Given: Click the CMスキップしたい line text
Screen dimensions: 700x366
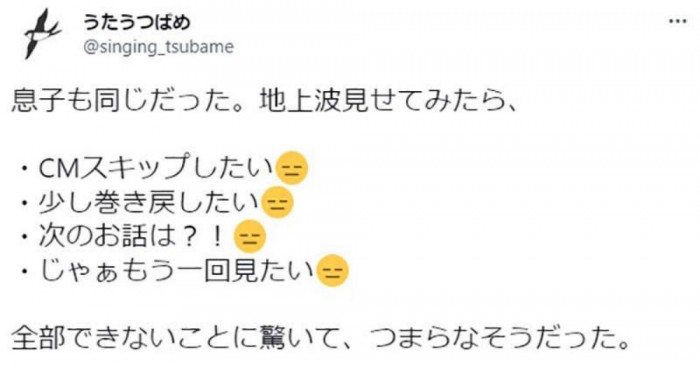Looking at the screenshot, I should pyautogui.click(x=156, y=168).
